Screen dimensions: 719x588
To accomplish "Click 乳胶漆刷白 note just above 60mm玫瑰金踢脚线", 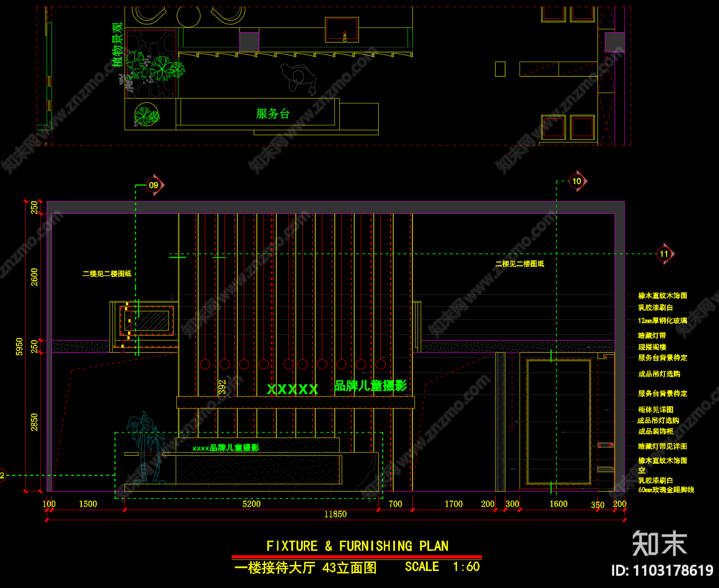I will (656, 480).
